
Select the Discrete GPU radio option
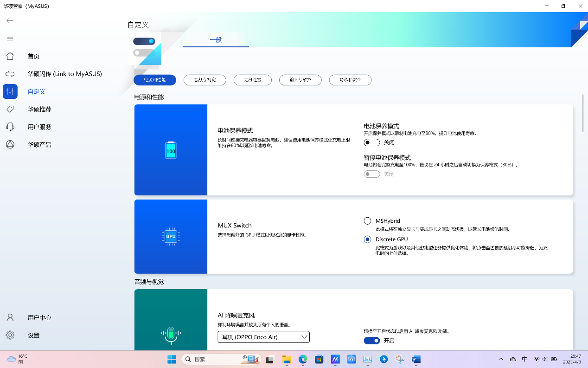pos(368,239)
